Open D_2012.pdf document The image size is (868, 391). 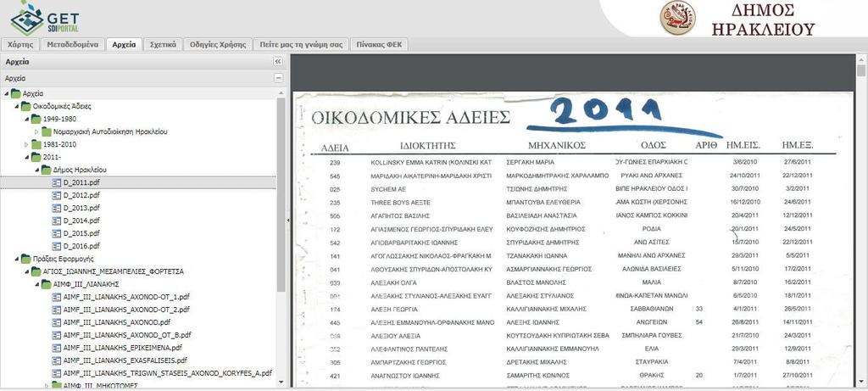coord(81,195)
